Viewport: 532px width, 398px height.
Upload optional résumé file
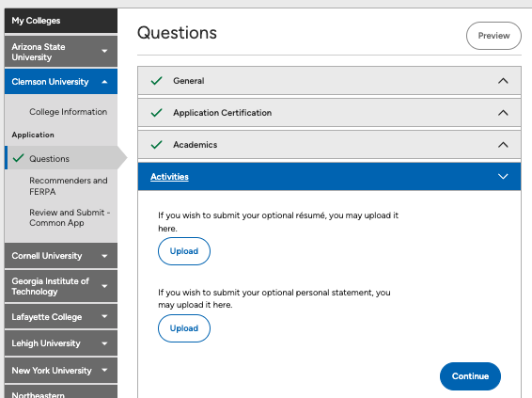(x=184, y=251)
